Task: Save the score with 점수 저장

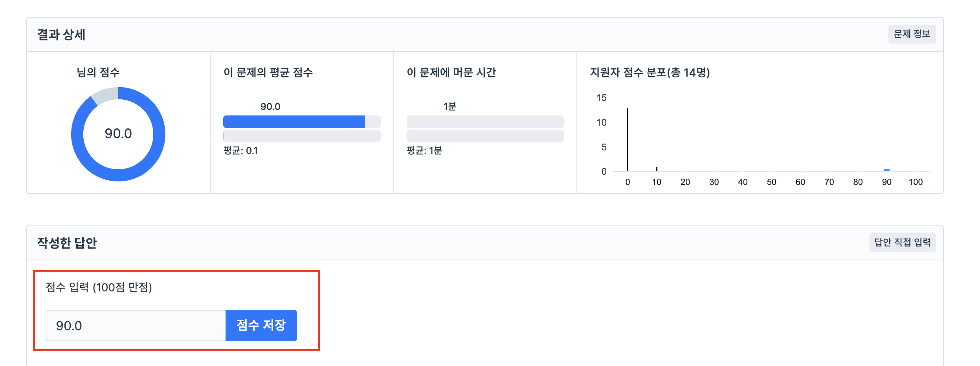Action: (261, 325)
